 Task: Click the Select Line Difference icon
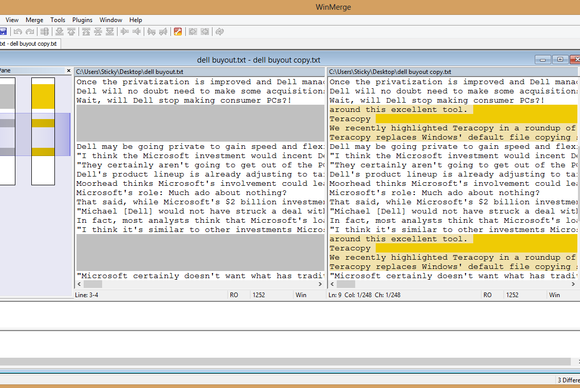(45, 32)
